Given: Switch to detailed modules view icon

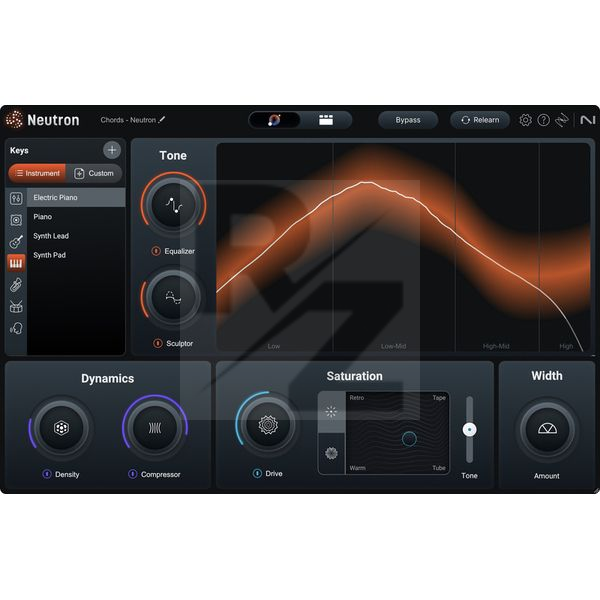Looking at the screenshot, I should click(326, 120).
